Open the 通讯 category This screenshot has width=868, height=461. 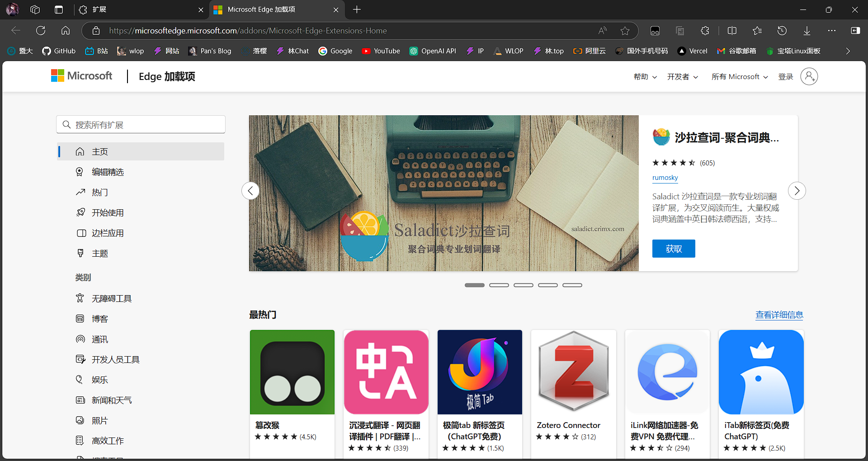coord(141,339)
